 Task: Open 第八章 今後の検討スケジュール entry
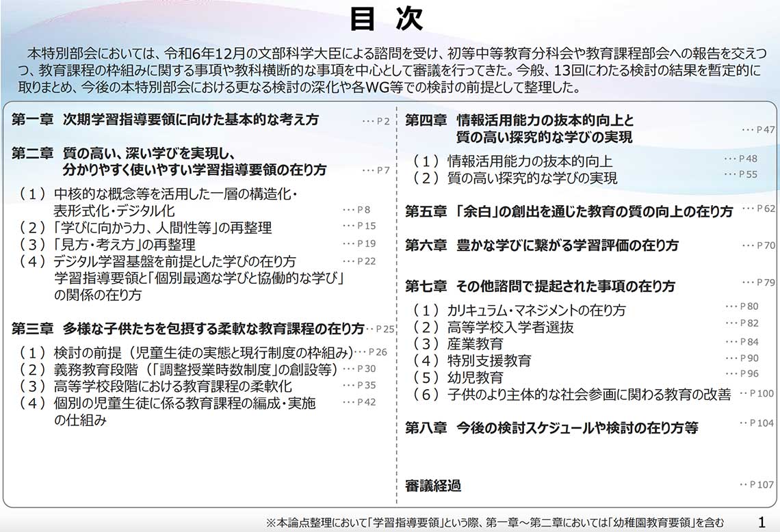point(551,428)
